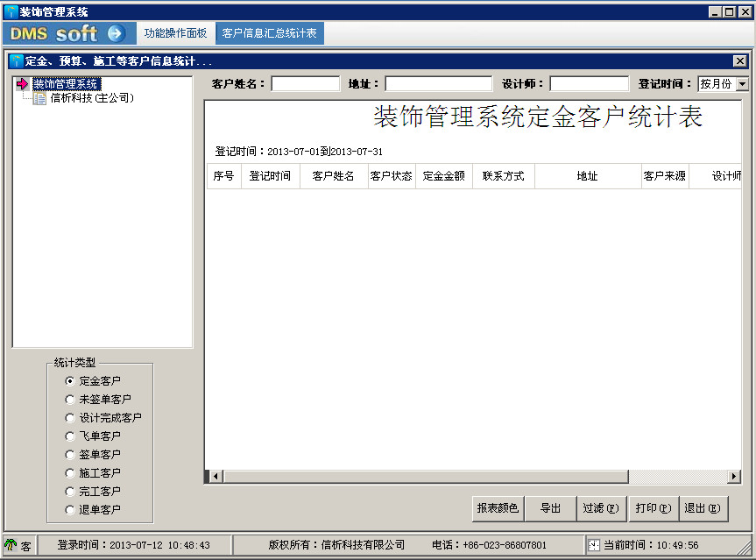The image size is (756, 560).
Task: Select the 未签单客户 radio option
Action: tap(70, 400)
